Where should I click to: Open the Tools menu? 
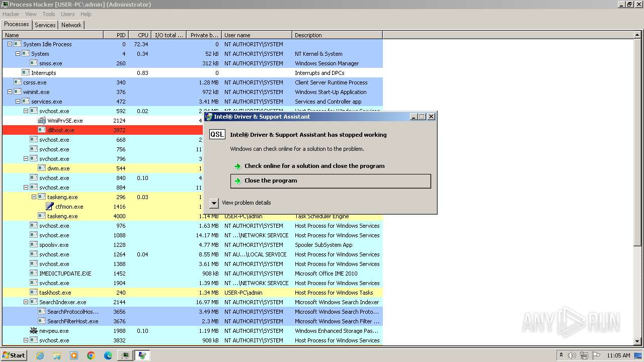(x=49, y=14)
